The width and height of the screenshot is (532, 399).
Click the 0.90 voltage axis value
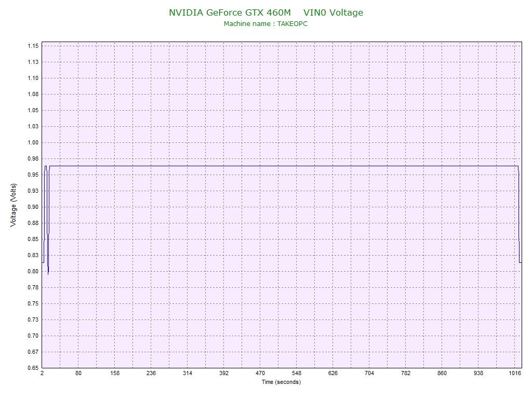[33, 207]
